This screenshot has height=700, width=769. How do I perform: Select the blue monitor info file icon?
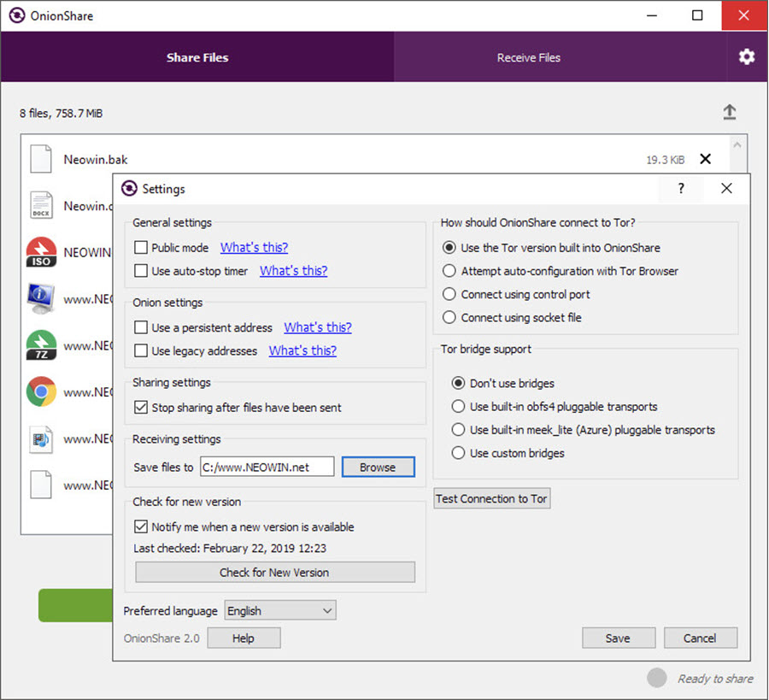pyautogui.click(x=41, y=299)
